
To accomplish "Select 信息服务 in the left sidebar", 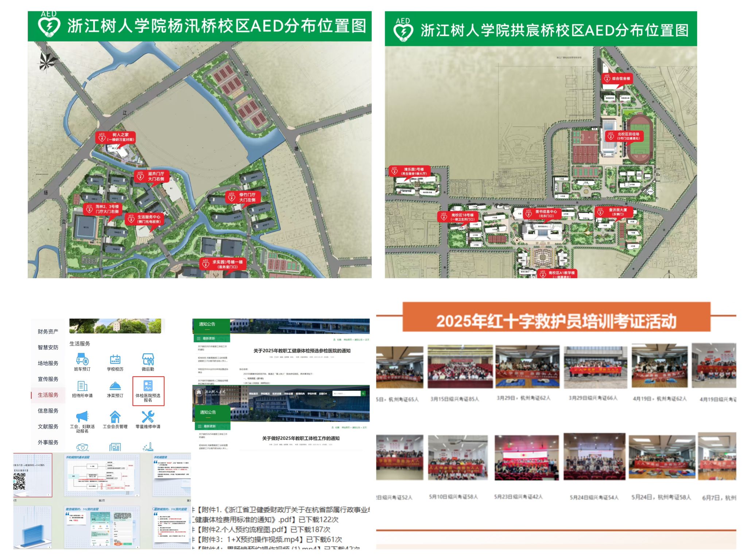I will coord(48,411).
